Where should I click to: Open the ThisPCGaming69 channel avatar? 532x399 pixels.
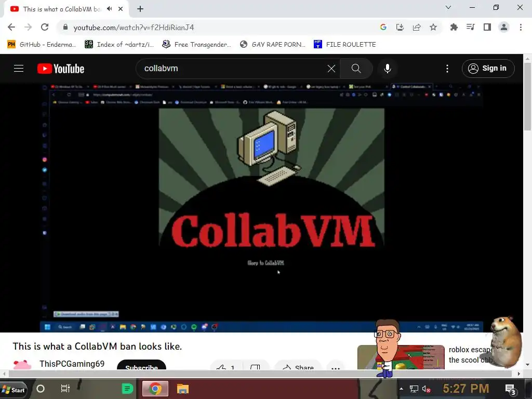(22, 365)
